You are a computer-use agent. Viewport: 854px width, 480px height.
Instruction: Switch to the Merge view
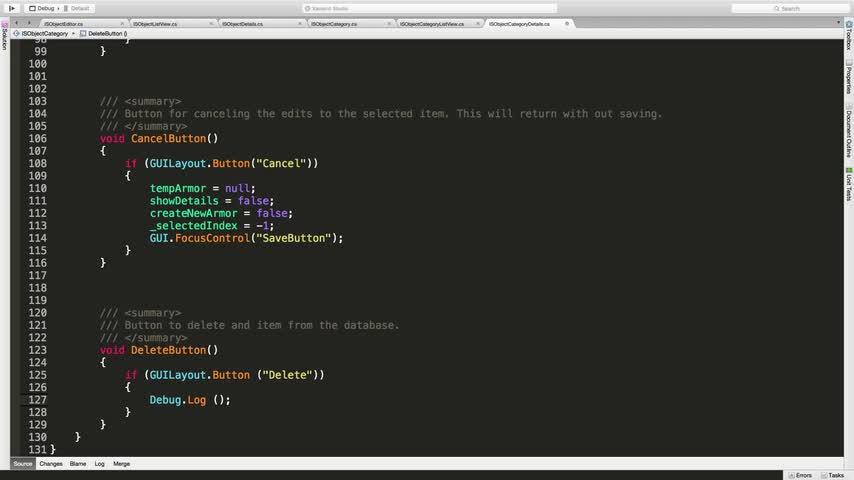point(121,464)
